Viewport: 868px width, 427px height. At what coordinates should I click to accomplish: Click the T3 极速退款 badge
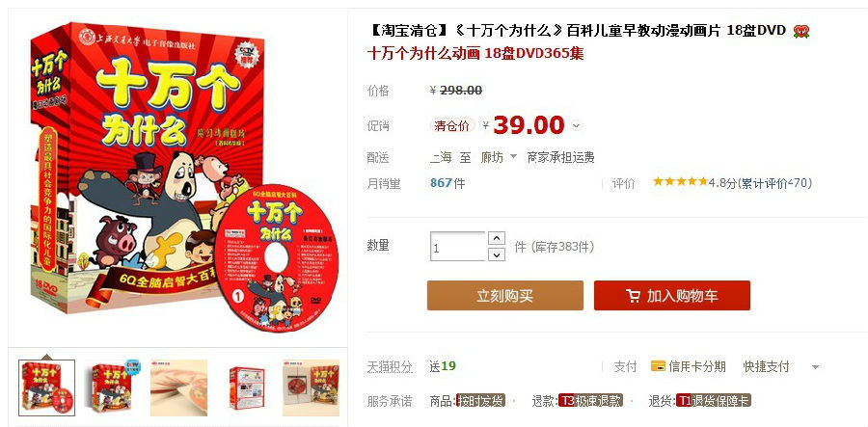click(x=590, y=400)
